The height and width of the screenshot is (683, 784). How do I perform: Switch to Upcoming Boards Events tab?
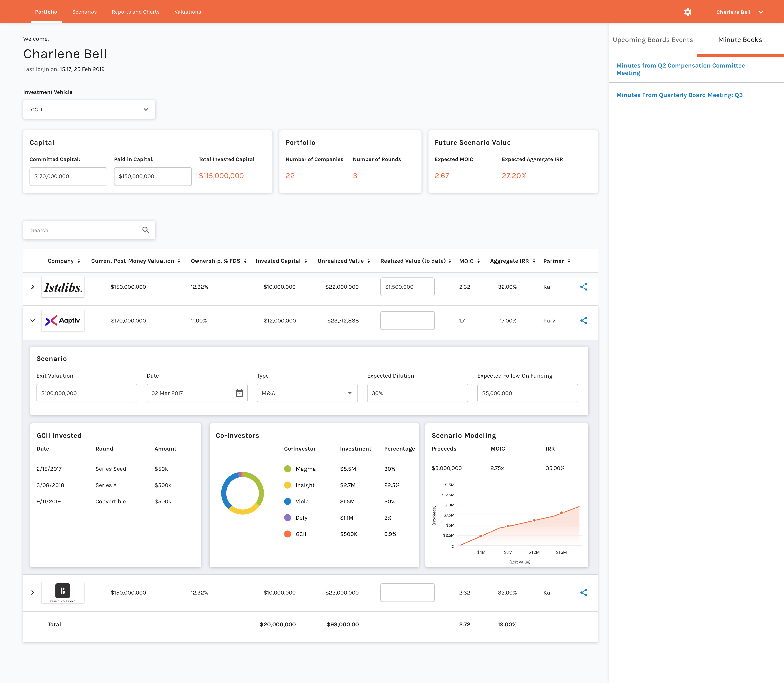[x=652, y=40]
